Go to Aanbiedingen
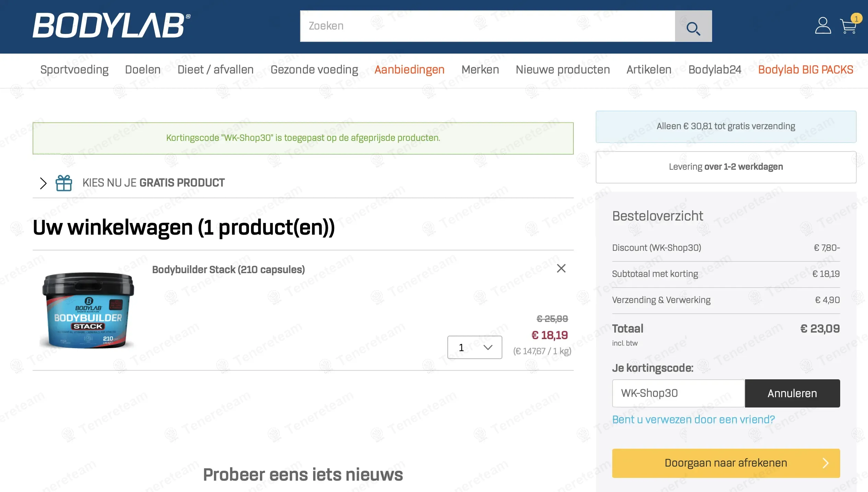Screen dimensions: 868x492 (x=409, y=70)
